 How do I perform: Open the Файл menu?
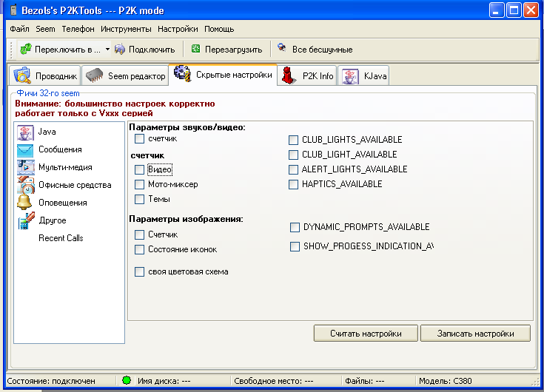[x=19, y=29]
